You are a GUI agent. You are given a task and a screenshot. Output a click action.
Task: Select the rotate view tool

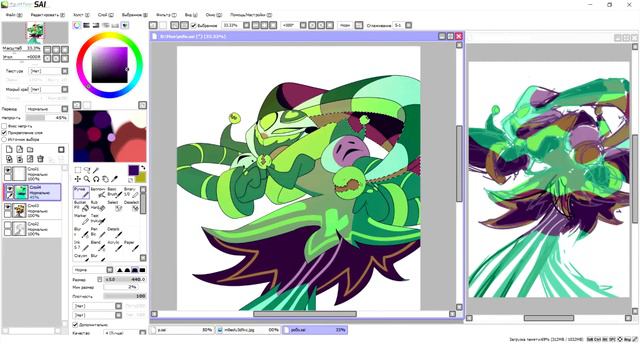(96, 179)
